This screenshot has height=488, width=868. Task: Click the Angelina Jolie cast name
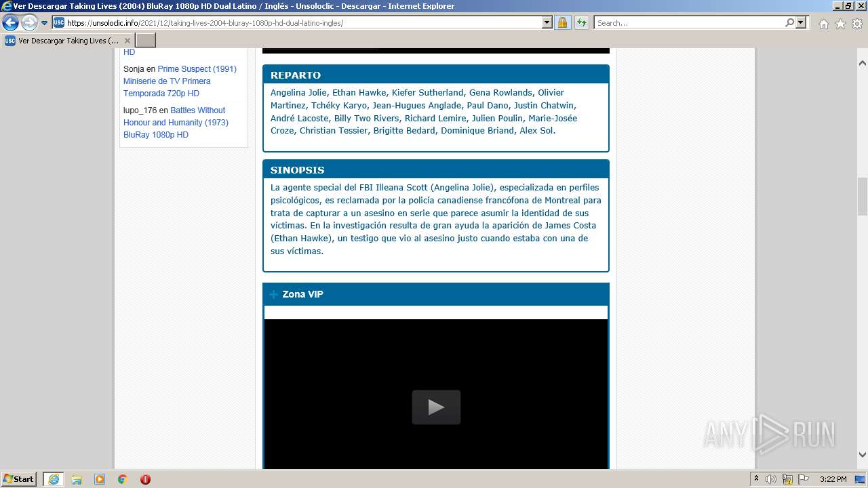[298, 93]
